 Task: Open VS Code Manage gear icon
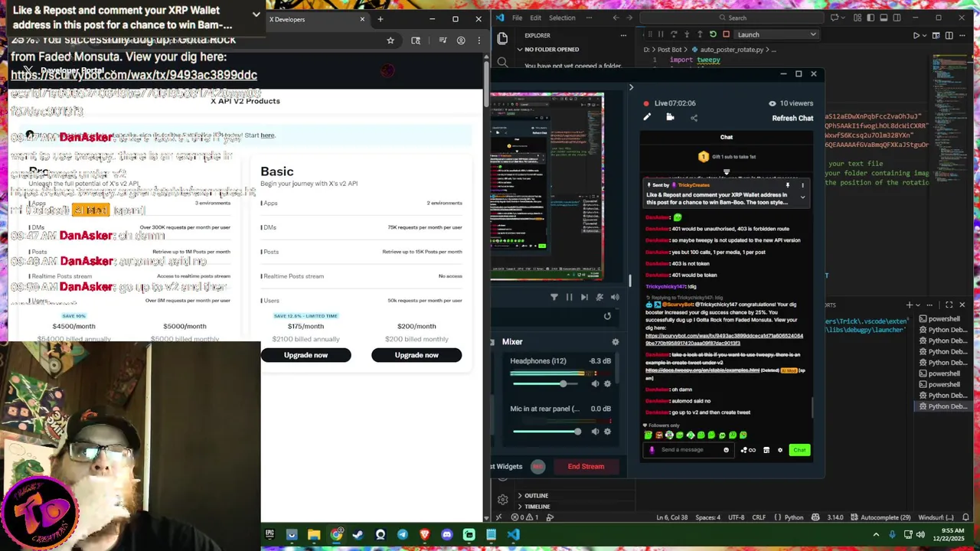point(502,500)
